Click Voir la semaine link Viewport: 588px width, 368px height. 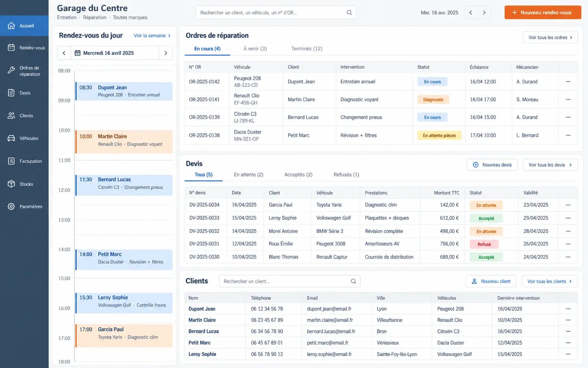tap(152, 36)
